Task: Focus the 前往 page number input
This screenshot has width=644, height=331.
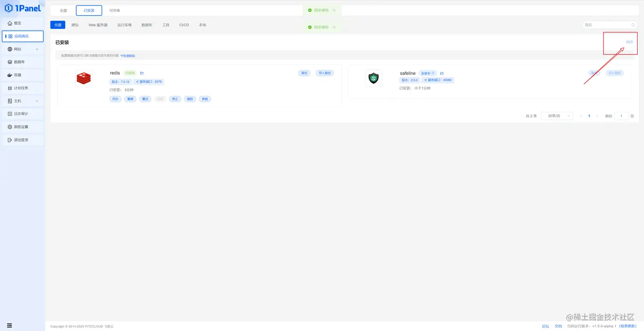Action: click(x=621, y=116)
